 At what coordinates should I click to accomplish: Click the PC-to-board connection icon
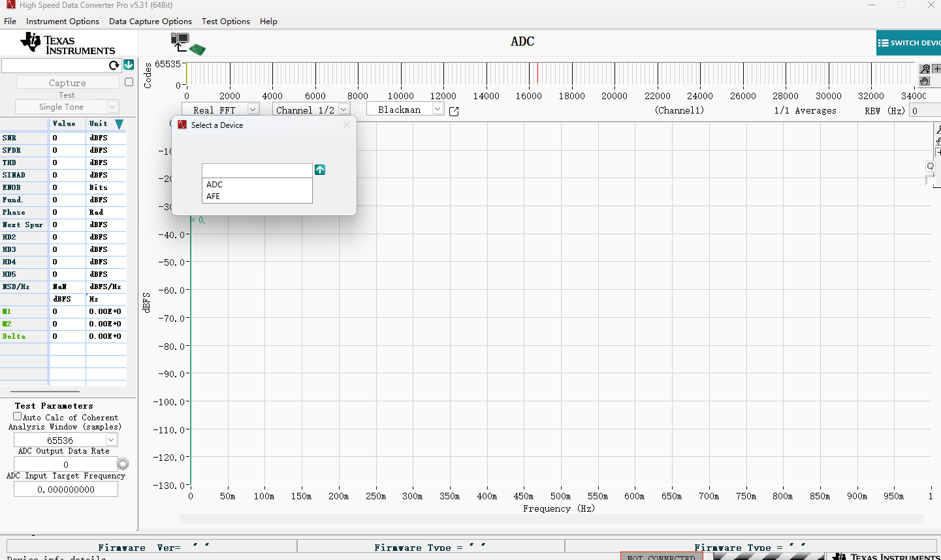[188, 44]
